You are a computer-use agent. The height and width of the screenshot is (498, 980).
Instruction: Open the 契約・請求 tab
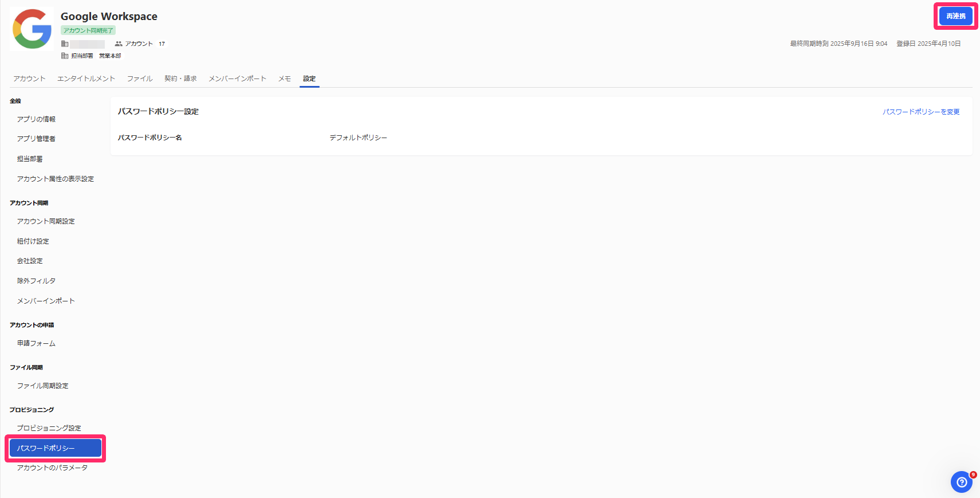tap(180, 79)
